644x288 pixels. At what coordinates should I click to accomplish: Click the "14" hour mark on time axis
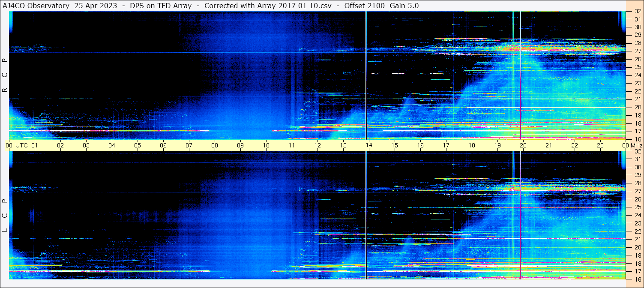(369, 145)
